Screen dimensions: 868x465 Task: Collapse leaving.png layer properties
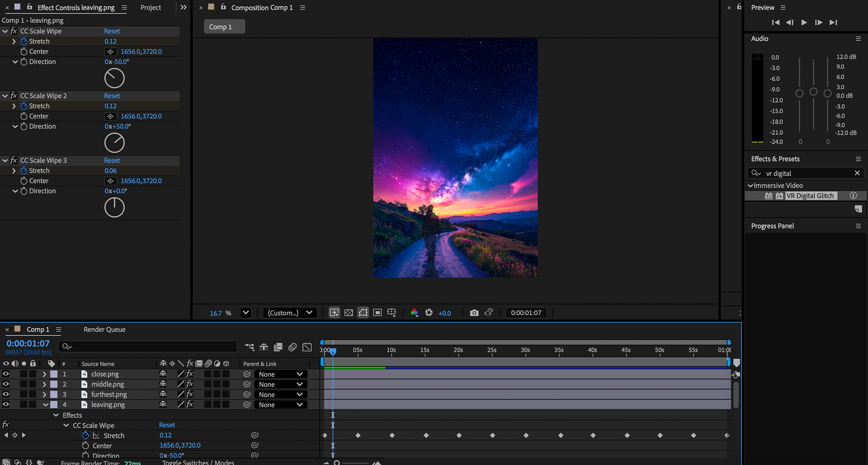46,405
